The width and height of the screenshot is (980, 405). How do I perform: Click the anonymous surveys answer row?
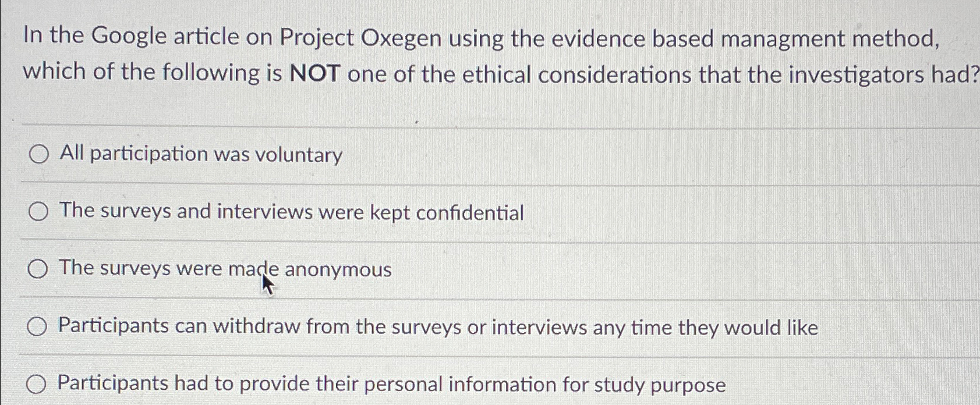coord(223,269)
